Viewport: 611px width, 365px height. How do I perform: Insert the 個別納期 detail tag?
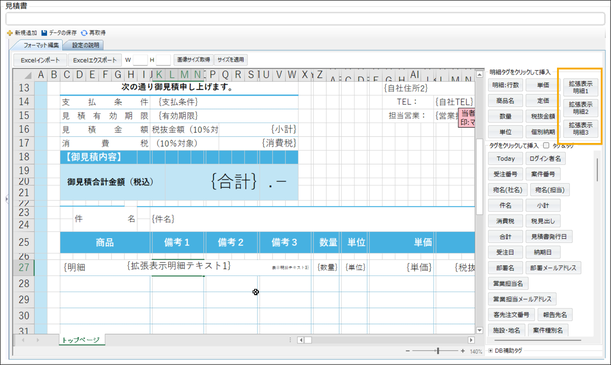(543, 132)
